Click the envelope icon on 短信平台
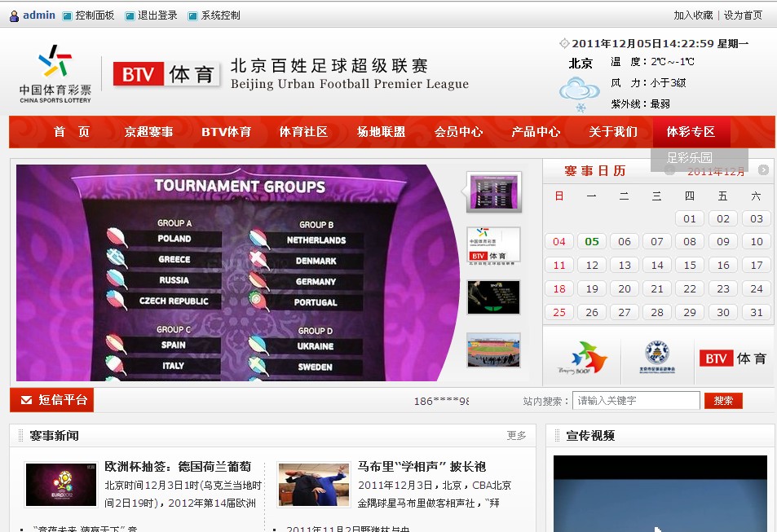Screen dimensions: 777x532 click(26, 400)
